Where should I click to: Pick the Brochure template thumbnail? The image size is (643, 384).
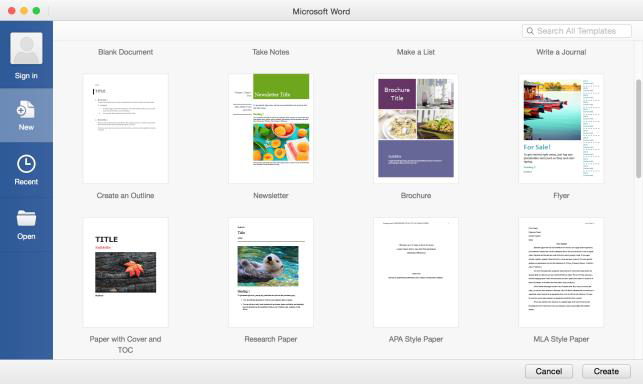[x=416, y=129]
